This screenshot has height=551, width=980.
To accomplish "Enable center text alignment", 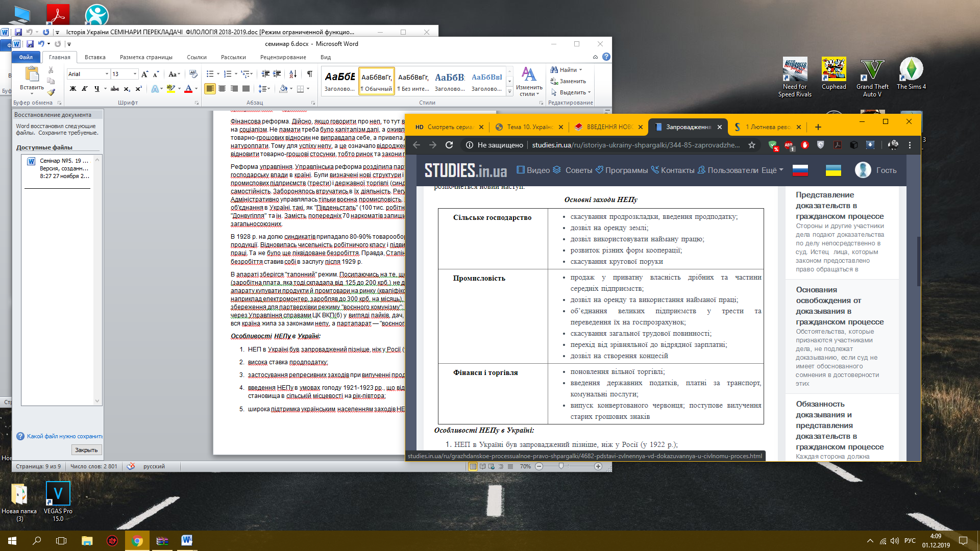I will click(222, 89).
